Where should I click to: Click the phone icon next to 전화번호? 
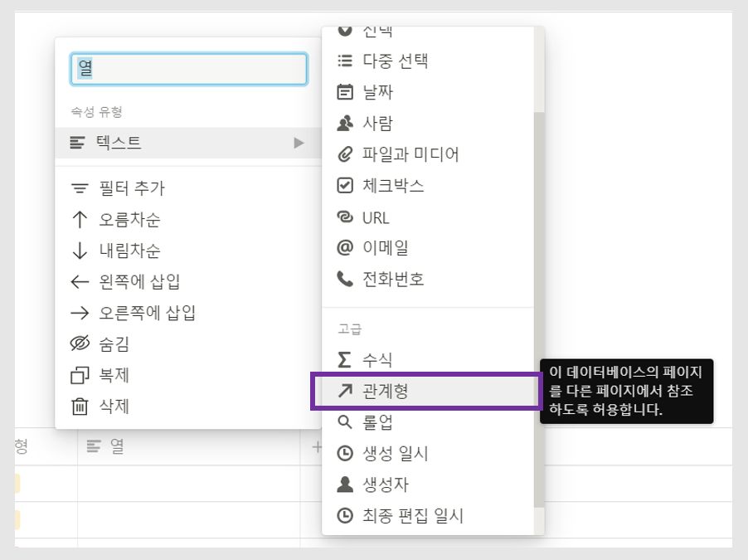point(345,279)
